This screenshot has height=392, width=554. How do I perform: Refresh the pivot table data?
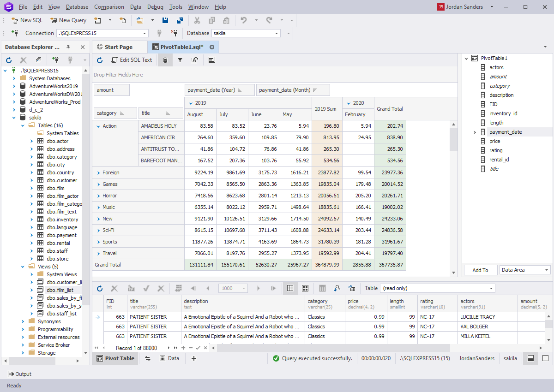(100, 60)
